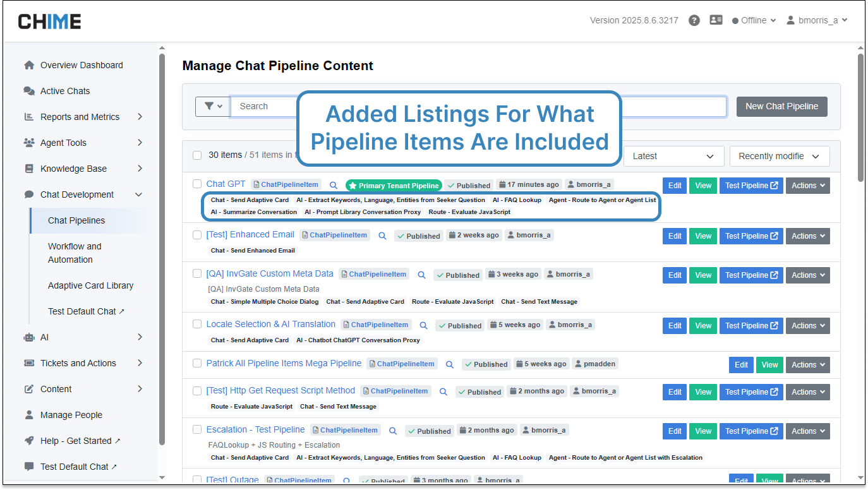Click the Agent Tools people icon
Screen dimensions: 868x490
pyautogui.click(x=29, y=143)
